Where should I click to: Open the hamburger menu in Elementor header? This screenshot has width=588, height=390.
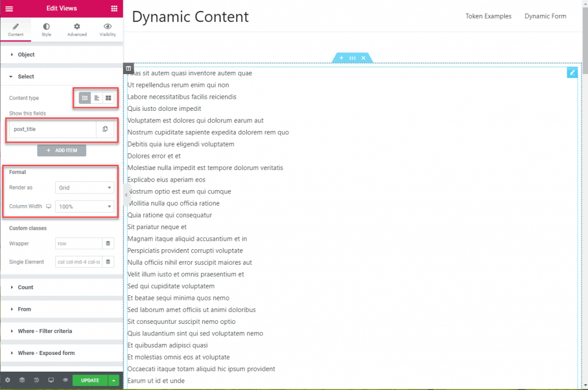[x=9, y=9]
